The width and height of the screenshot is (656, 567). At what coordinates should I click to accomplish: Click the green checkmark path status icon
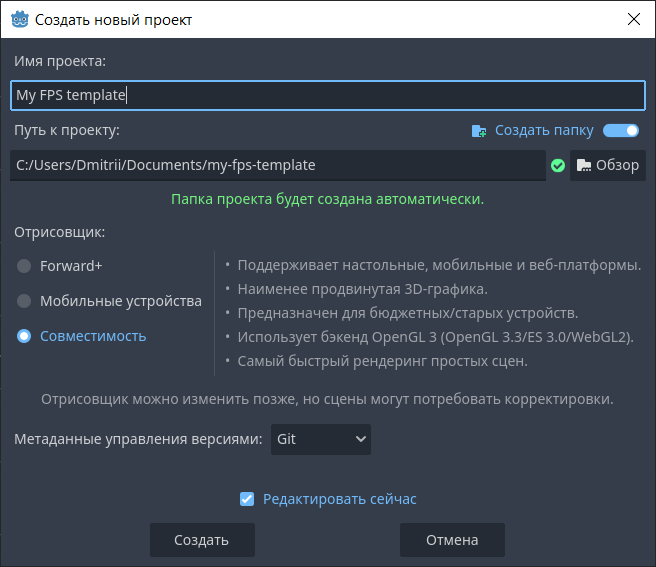click(x=558, y=166)
